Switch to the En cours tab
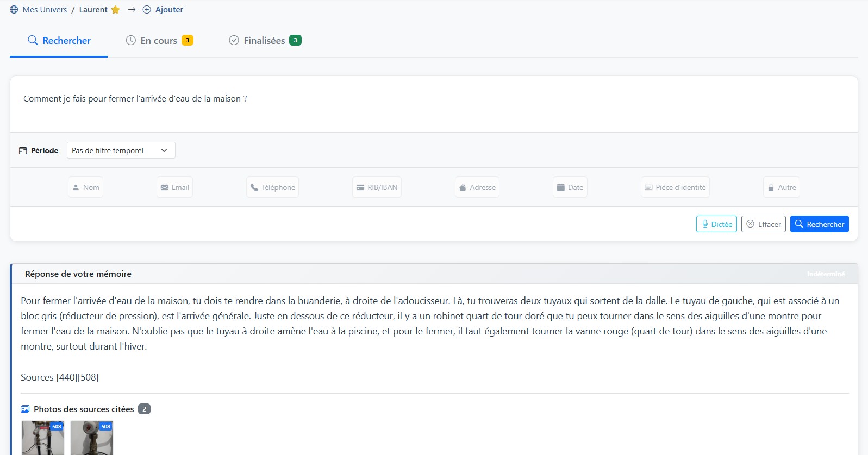This screenshot has width=868, height=455. 159,41
